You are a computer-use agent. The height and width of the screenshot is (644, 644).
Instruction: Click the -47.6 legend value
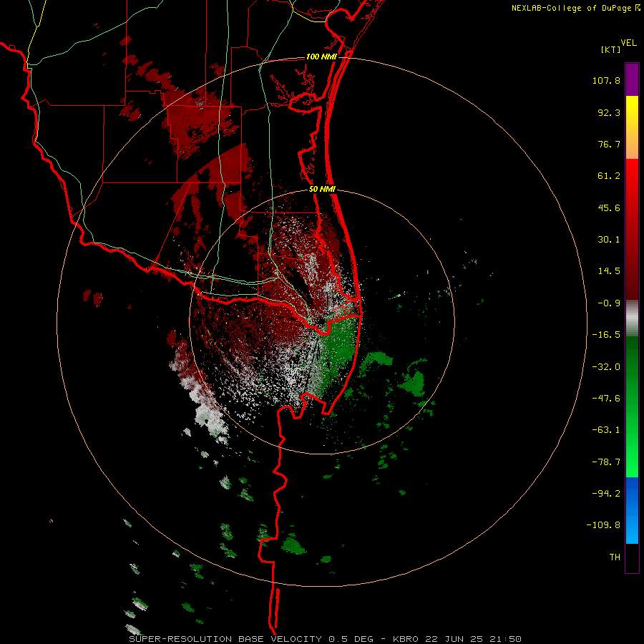point(606,399)
